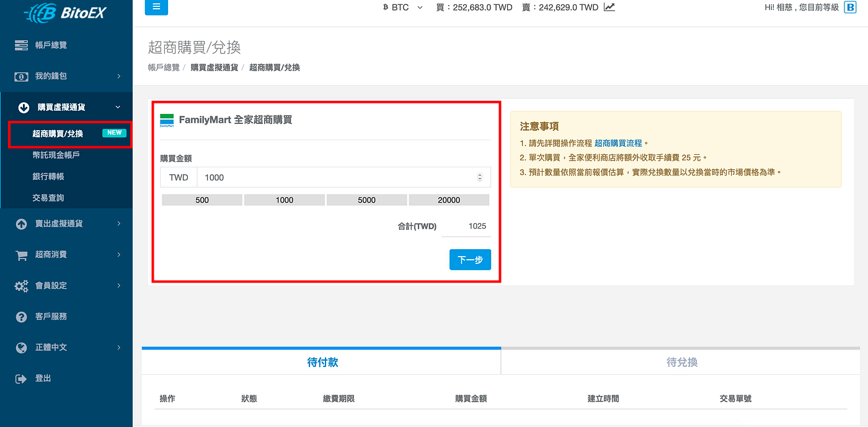Click the question mark icon beside 客戶服務
The height and width of the screenshot is (427, 868).
(x=21, y=317)
